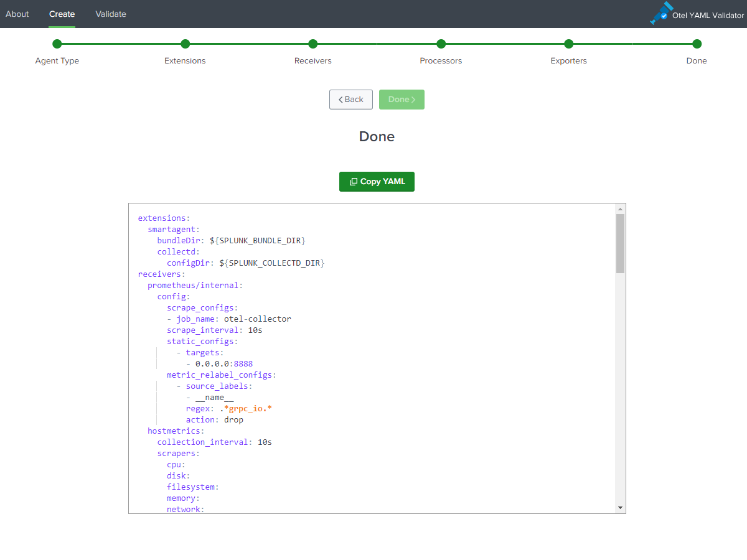The image size is (747, 560).
Task: Click the 'scrapers:' key
Action: (179, 454)
